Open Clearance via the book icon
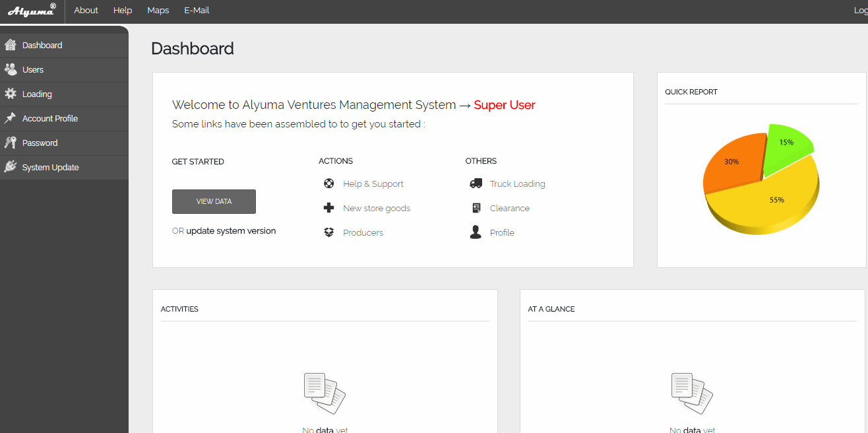868x433 pixels. 476,207
